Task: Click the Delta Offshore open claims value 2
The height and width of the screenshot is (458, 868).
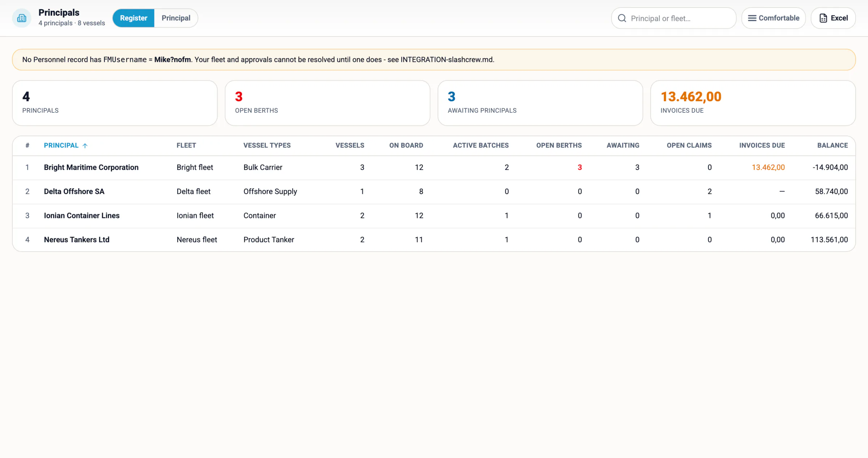Action: pyautogui.click(x=710, y=192)
